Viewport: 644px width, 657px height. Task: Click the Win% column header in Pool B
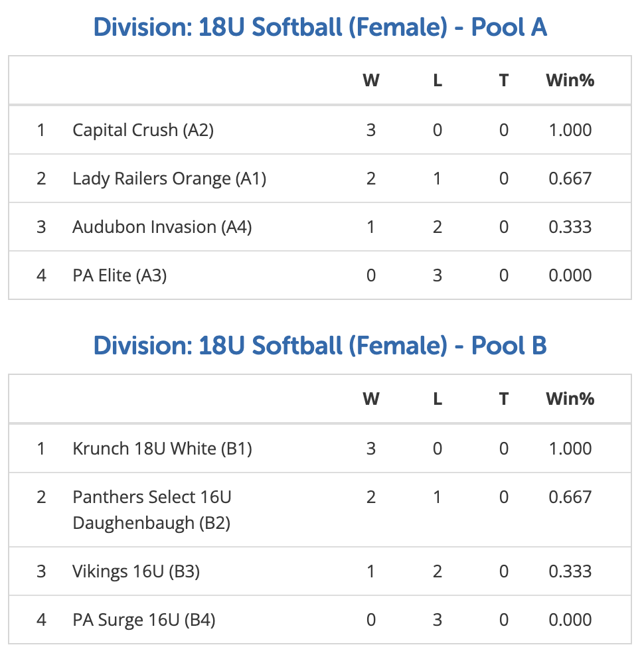pos(570,399)
